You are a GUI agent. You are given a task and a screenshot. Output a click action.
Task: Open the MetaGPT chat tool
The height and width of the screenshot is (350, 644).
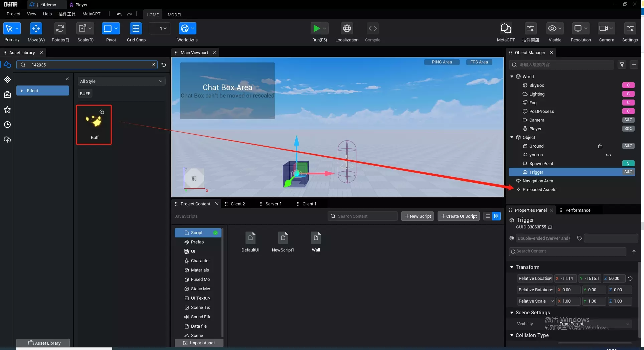pyautogui.click(x=506, y=28)
